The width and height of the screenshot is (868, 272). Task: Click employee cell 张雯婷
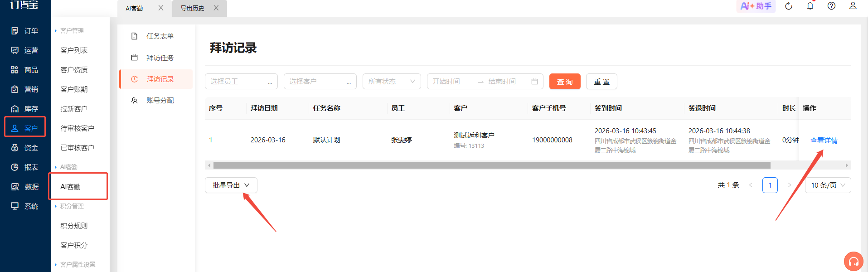[x=402, y=140]
